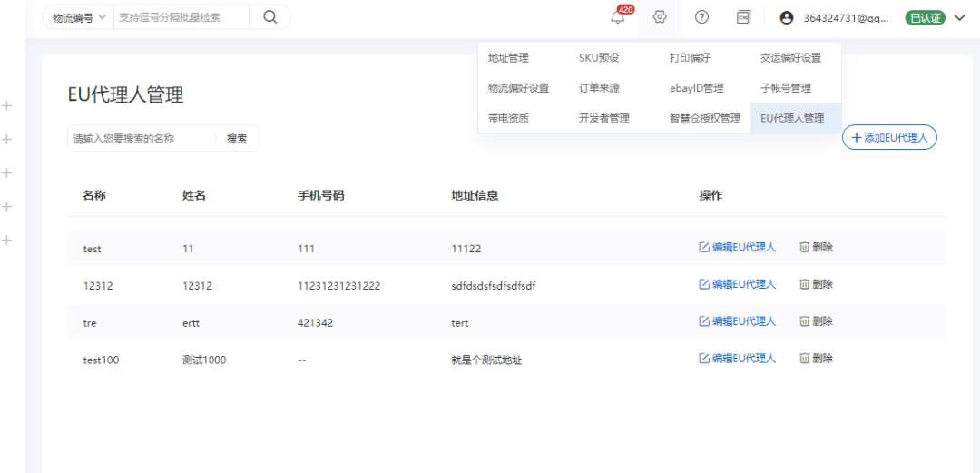980x473 pixels.
Task: Click the magnifier search icon in top bar
Action: coord(269,17)
